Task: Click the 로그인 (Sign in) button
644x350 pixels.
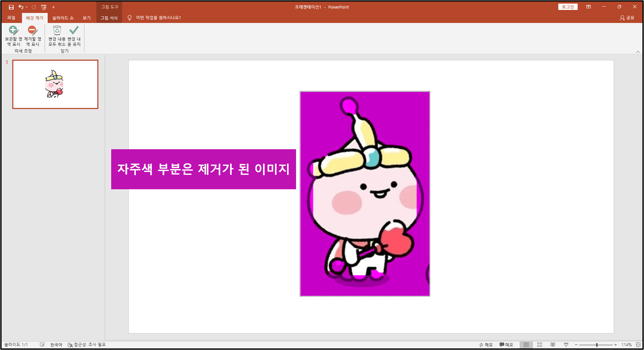Action: pyautogui.click(x=567, y=7)
